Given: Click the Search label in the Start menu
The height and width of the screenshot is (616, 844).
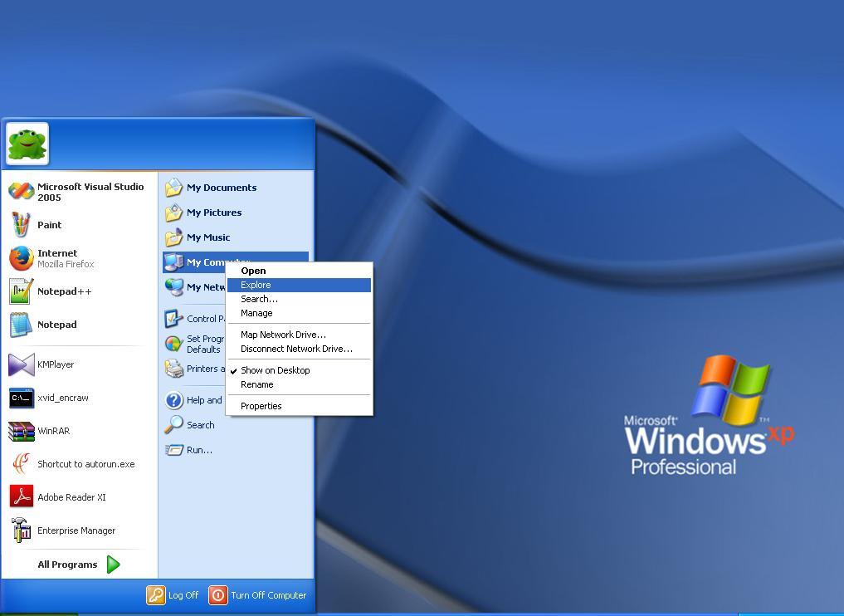Looking at the screenshot, I should (x=200, y=425).
